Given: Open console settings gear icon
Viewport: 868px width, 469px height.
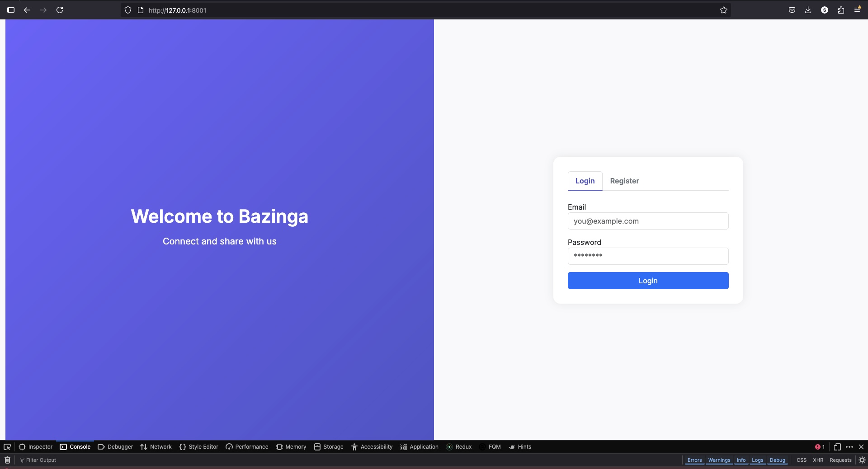Looking at the screenshot, I should [862, 460].
